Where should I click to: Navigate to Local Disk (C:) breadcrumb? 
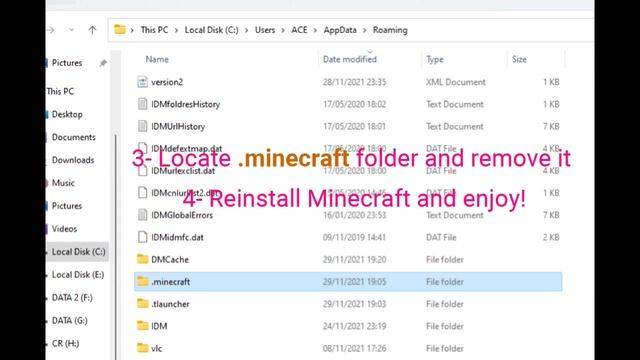211,30
